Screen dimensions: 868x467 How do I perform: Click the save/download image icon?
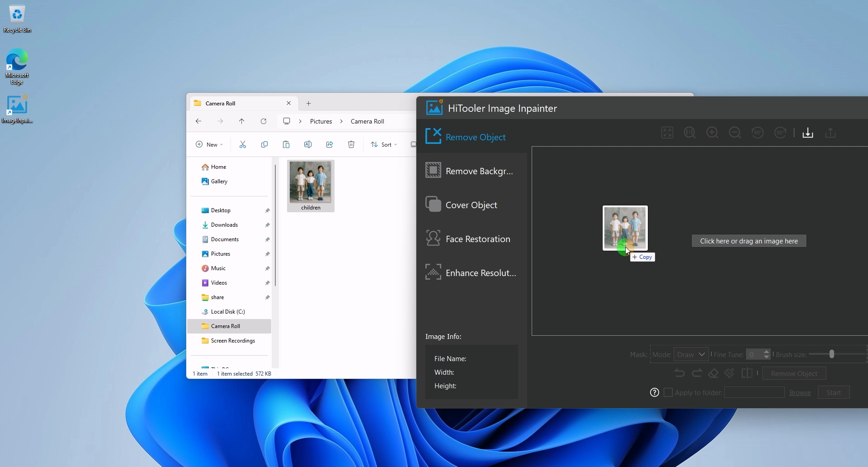(807, 133)
